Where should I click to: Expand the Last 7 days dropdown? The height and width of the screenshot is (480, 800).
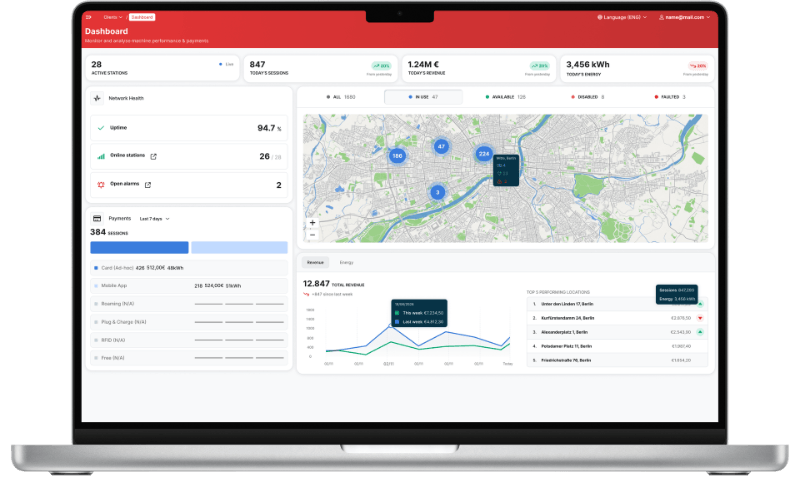155,219
